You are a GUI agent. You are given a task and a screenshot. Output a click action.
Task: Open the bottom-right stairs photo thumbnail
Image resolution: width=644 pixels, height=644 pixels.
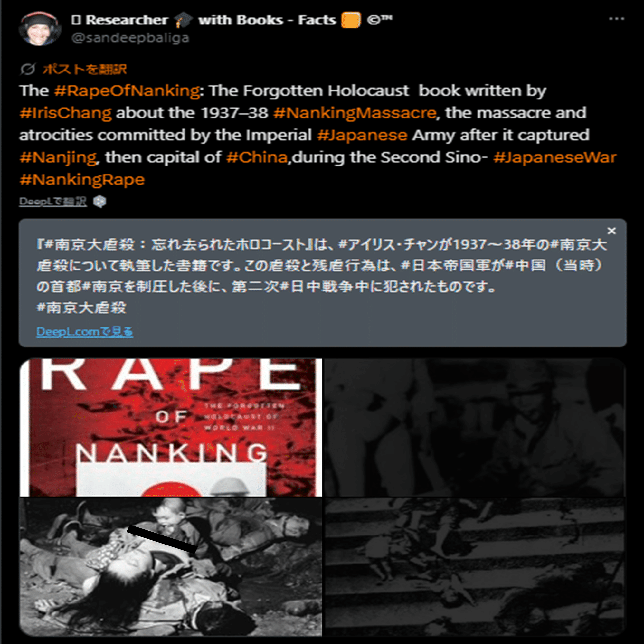click(x=474, y=567)
